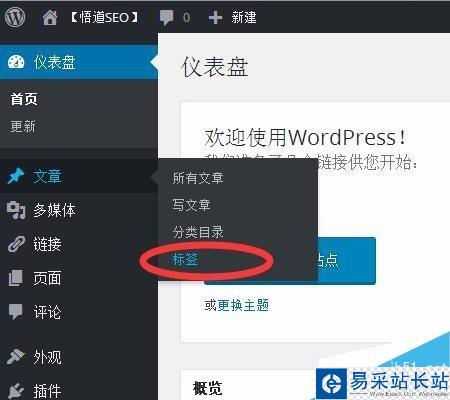Select 文章 in the sidebar

(x=47, y=176)
